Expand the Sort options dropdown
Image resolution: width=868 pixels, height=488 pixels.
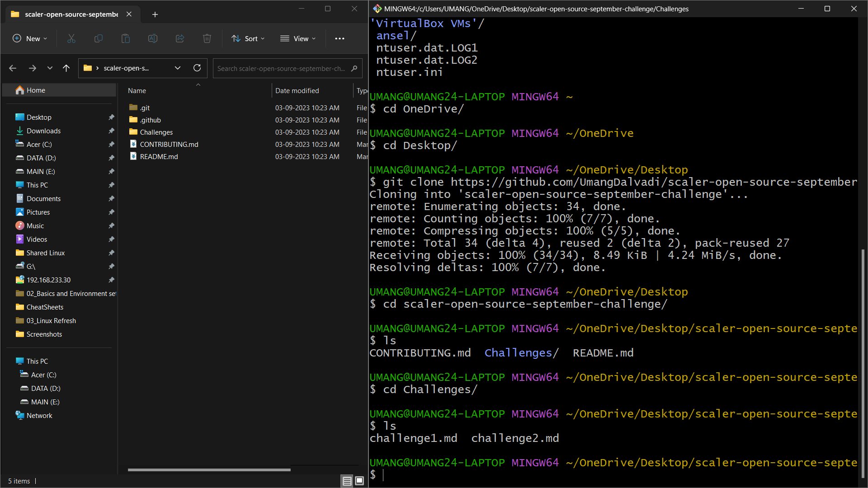[x=248, y=38]
